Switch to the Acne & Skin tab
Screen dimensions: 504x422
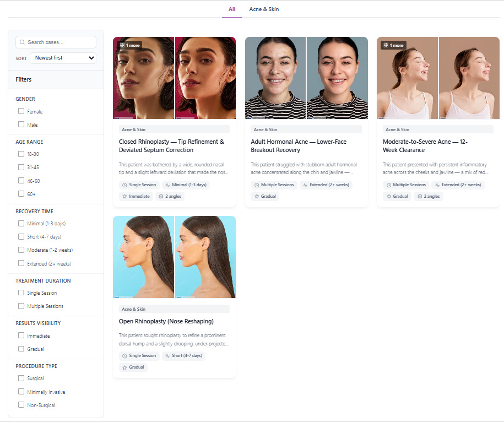click(x=264, y=9)
